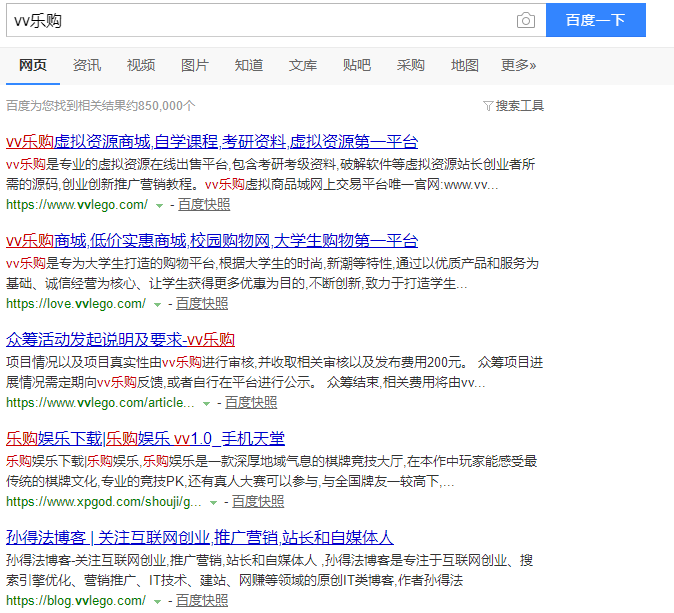Screen dimensions: 674x613
Task: Open 孙得法博客 title link
Action: tap(200, 538)
